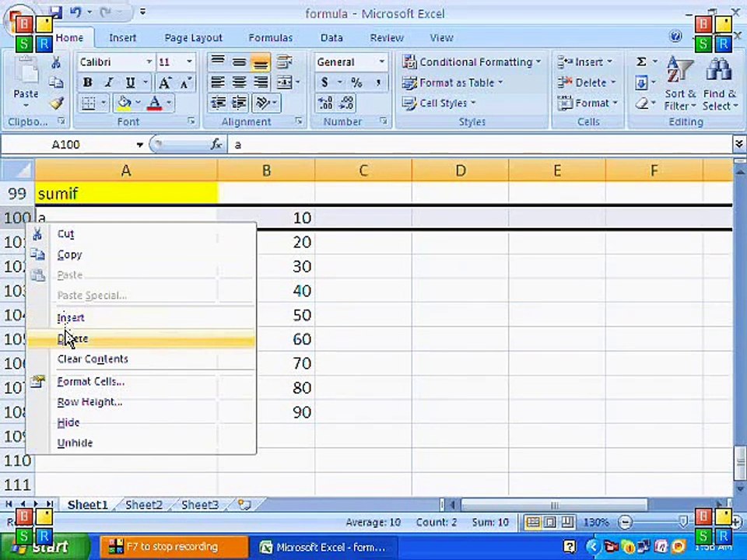Click the AutoSum sigma icon
Screen dimensions: 747x560
click(x=642, y=62)
